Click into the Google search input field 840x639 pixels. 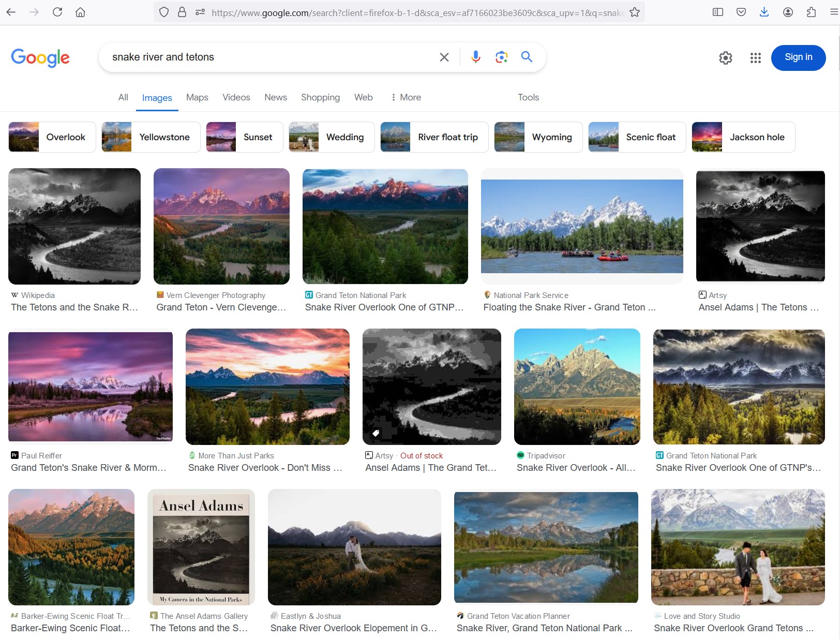point(269,57)
